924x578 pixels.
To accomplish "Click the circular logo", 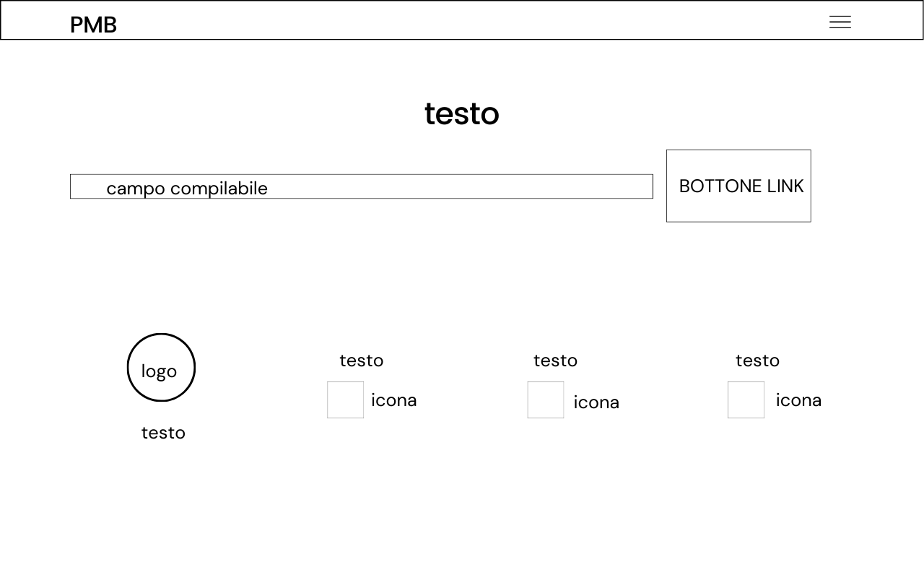I will pyautogui.click(x=161, y=367).
